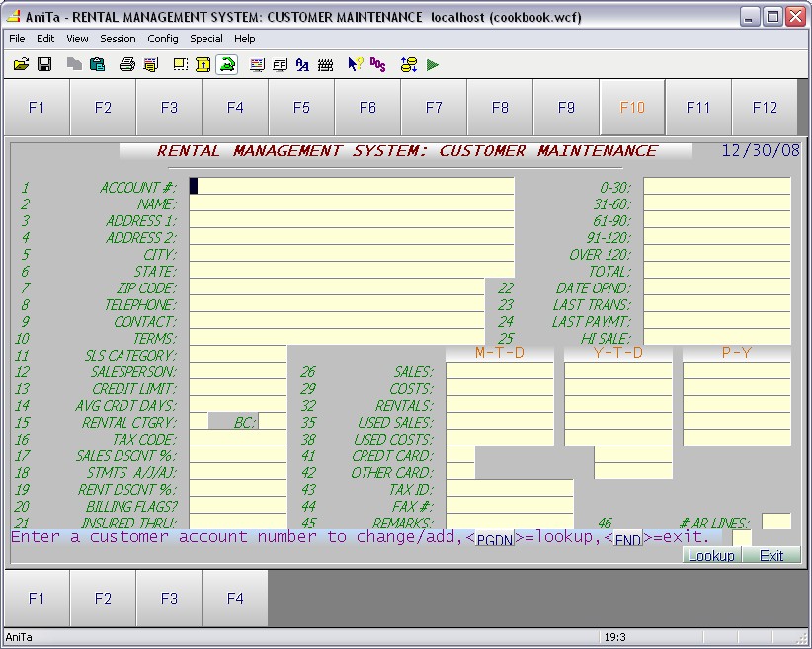812x649 pixels.
Task: Click the Exit button
Action: coord(771,555)
